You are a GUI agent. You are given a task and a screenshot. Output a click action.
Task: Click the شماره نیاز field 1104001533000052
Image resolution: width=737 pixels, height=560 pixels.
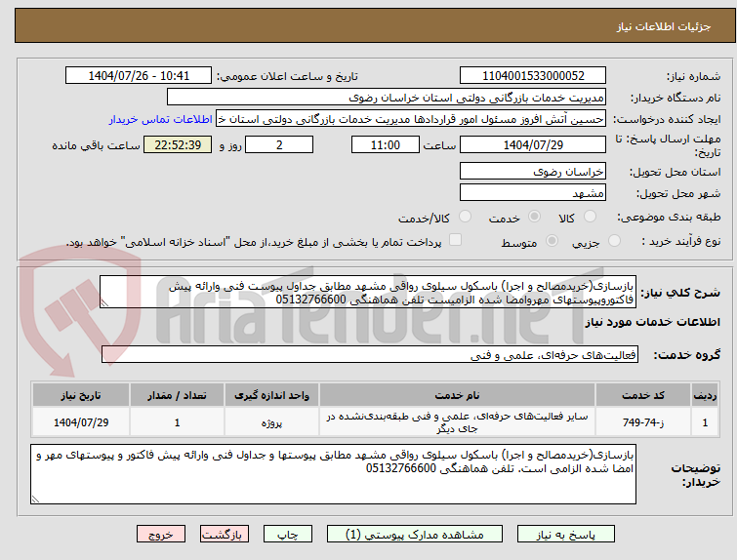[x=533, y=76]
